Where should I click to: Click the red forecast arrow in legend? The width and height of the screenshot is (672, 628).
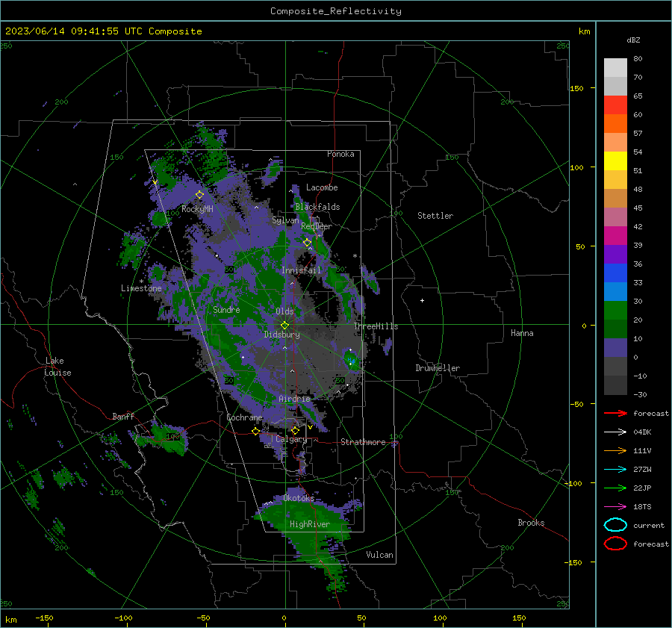click(x=615, y=413)
